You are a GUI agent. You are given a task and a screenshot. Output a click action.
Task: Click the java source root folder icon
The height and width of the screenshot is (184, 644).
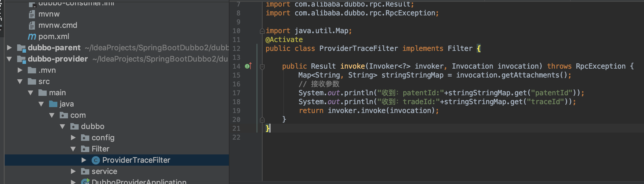coord(53,104)
